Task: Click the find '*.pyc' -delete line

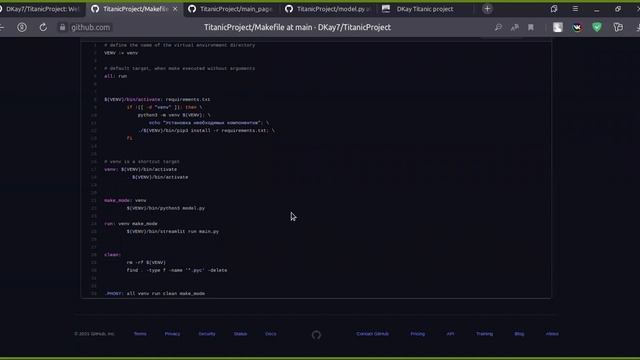Action: pos(177,270)
